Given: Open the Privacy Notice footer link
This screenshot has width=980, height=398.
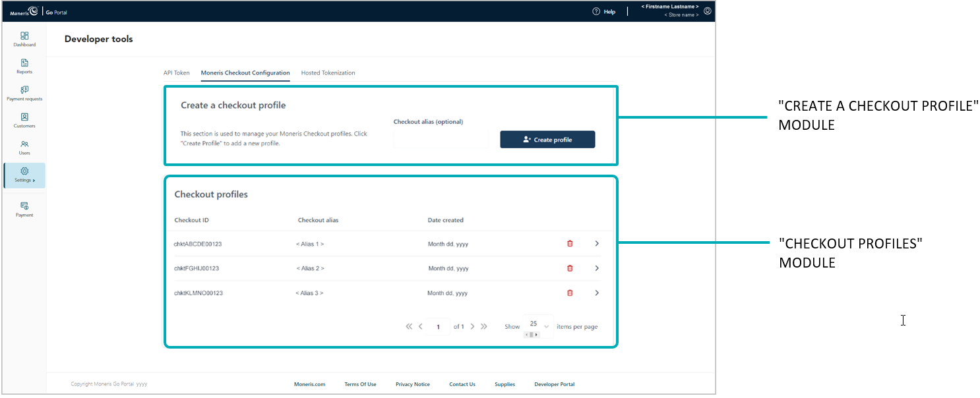Looking at the screenshot, I should (413, 384).
